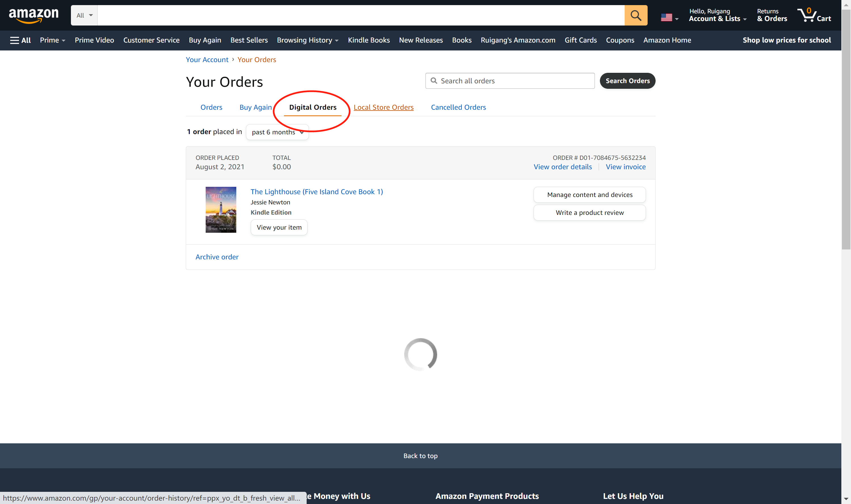
Task: Go to Prime Video in the nav bar
Action: click(x=94, y=41)
